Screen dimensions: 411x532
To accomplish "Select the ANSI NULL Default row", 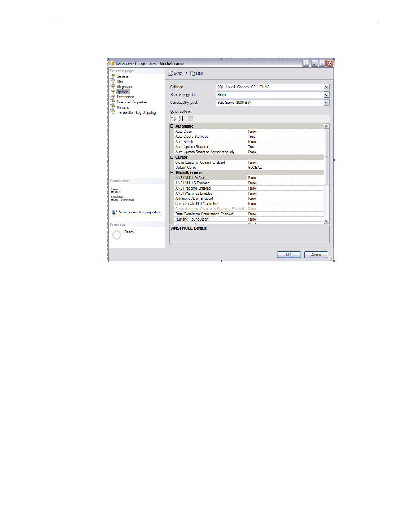I will [249, 178].
